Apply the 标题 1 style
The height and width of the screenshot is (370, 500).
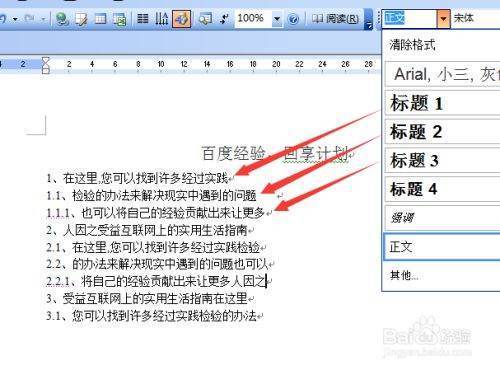pos(443,103)
